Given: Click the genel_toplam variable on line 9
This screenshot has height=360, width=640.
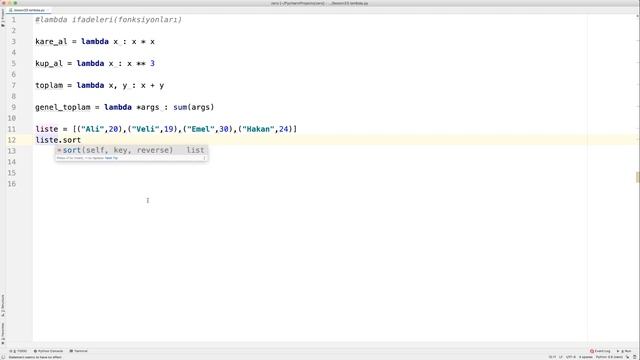Looking at the screenshot, I should click(62, 107).
